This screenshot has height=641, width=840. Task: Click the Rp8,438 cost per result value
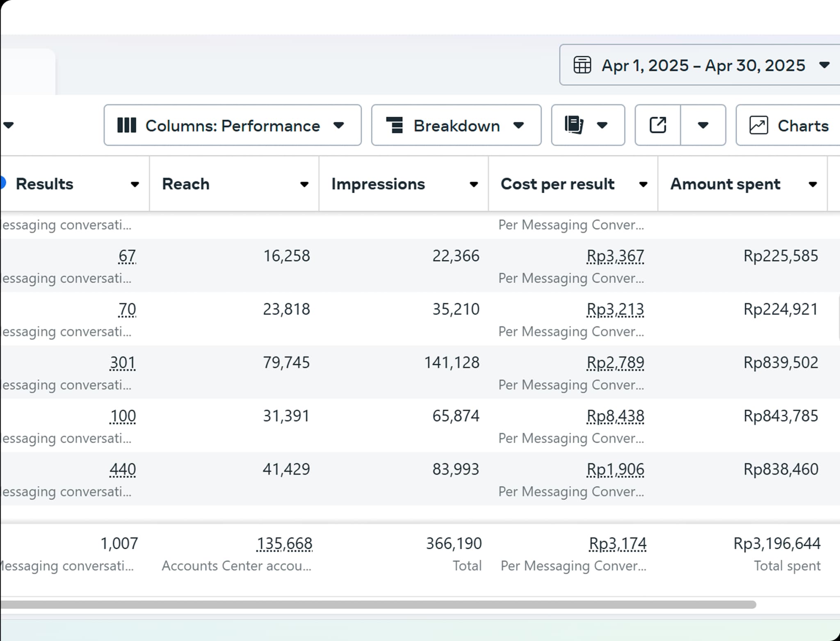pyautogui.click(x=615, y=416)
